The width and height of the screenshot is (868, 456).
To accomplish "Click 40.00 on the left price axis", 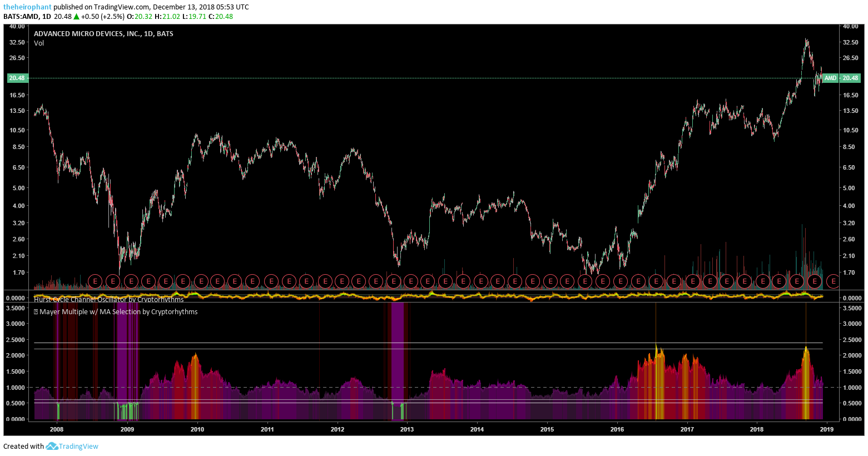I will [17, 26].
